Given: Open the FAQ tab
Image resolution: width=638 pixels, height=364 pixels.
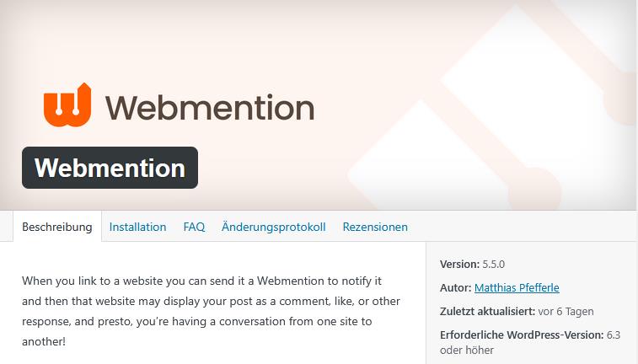Looking at the screenshot, I should point(194,227).
